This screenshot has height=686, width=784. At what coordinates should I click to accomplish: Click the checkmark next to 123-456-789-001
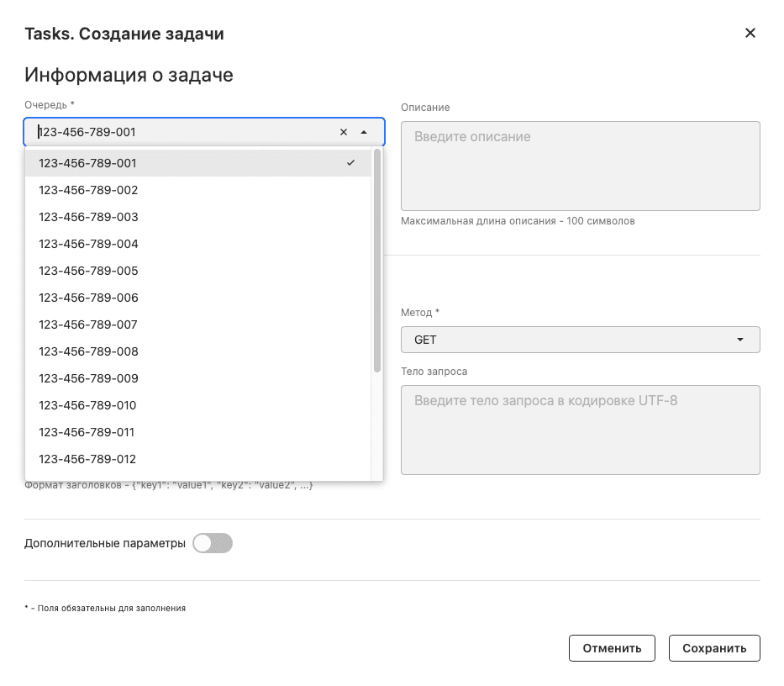350,163
